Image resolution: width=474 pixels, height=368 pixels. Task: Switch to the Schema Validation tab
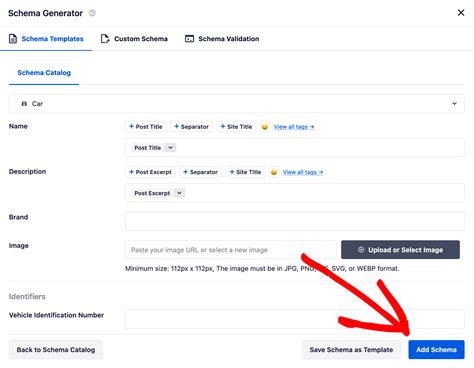coord(222,39)
